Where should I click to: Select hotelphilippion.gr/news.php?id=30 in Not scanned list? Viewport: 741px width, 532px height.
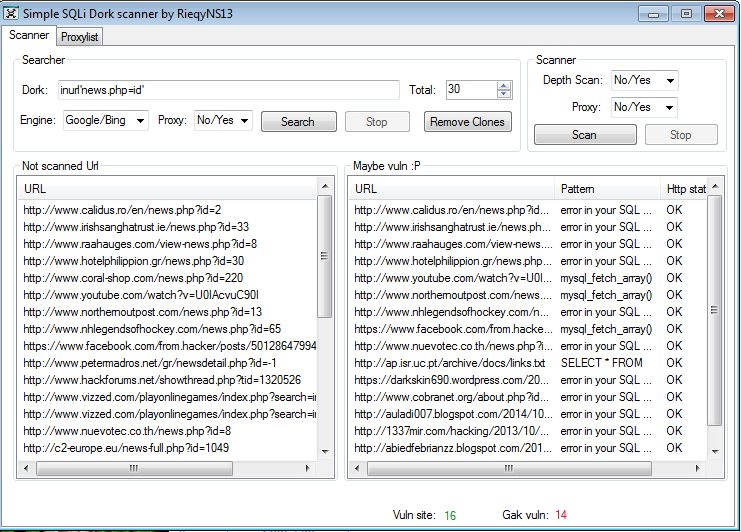(134, 261)
